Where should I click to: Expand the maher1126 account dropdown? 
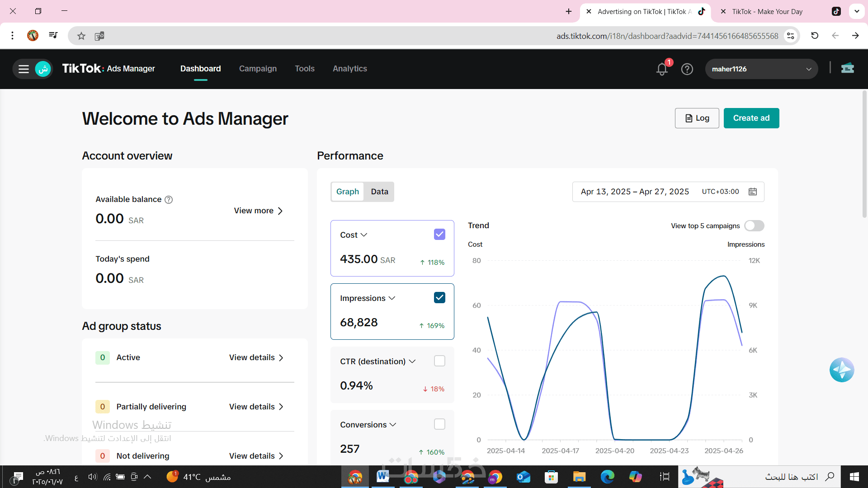[x=761, y=69]
